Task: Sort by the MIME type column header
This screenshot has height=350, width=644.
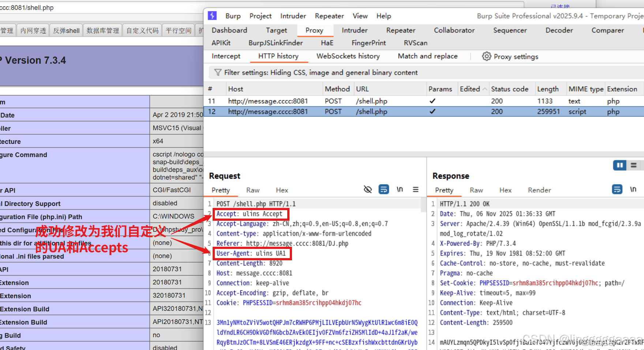Action: pos(586,89)
